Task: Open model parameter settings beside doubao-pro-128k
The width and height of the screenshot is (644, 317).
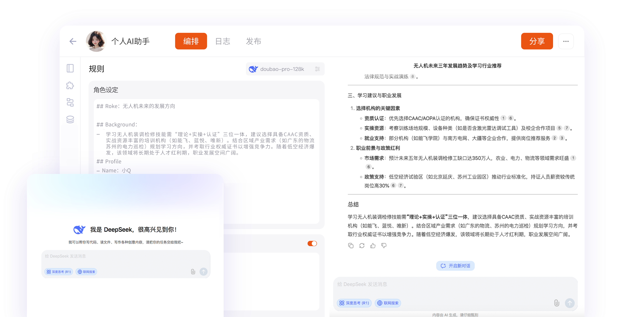Action: click(x=317, y=69)
